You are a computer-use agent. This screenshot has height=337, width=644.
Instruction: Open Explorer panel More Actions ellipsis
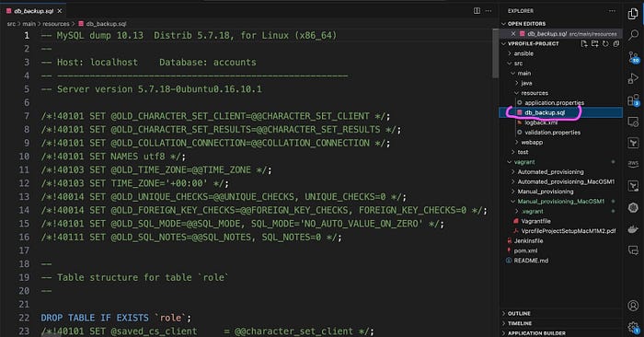(613, 11)
